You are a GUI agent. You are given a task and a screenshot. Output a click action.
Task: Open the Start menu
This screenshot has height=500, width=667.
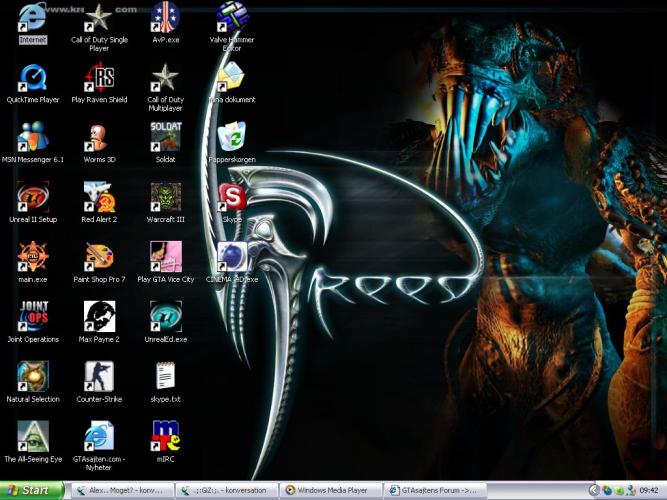coord(31,490)
